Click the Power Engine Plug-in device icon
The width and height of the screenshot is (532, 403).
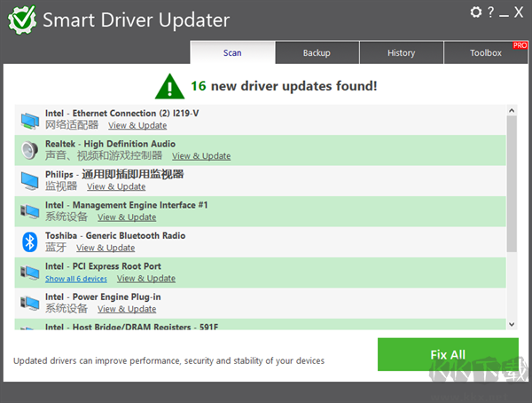[30, 303]
